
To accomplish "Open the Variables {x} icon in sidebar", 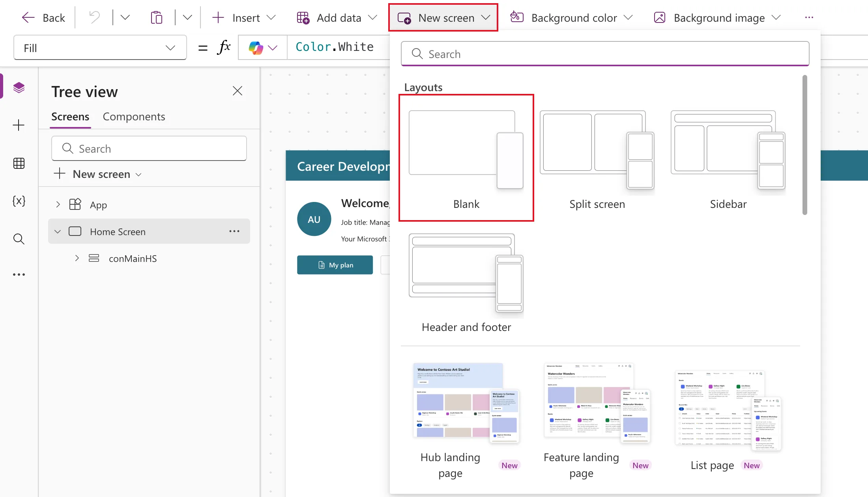I will click(x=19, y=201).
